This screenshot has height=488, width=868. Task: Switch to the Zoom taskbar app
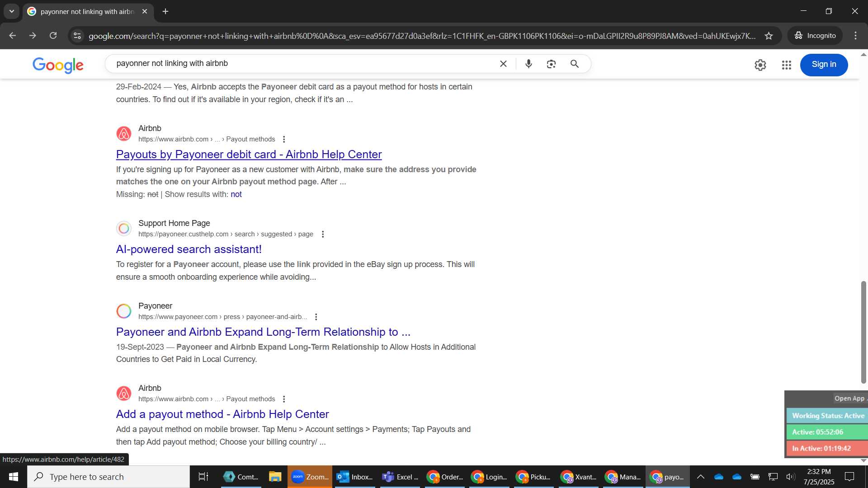coord(310,477)
